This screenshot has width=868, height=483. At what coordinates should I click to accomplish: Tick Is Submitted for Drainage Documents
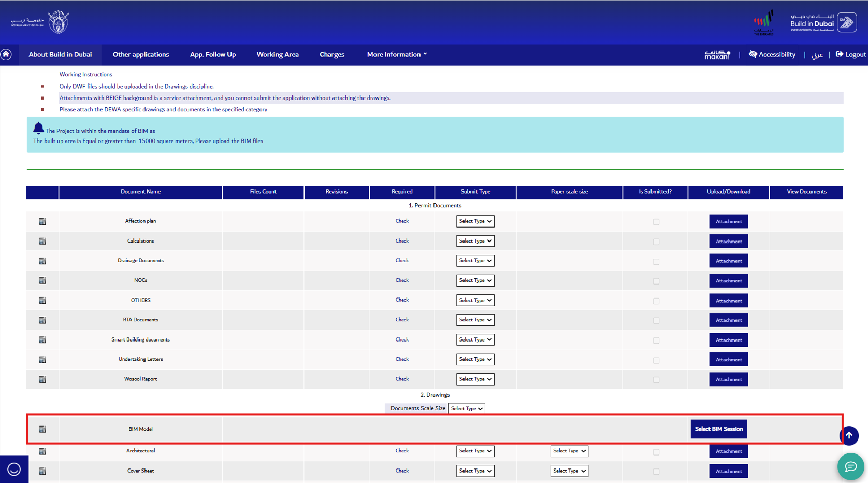click(x=656, y=261)
